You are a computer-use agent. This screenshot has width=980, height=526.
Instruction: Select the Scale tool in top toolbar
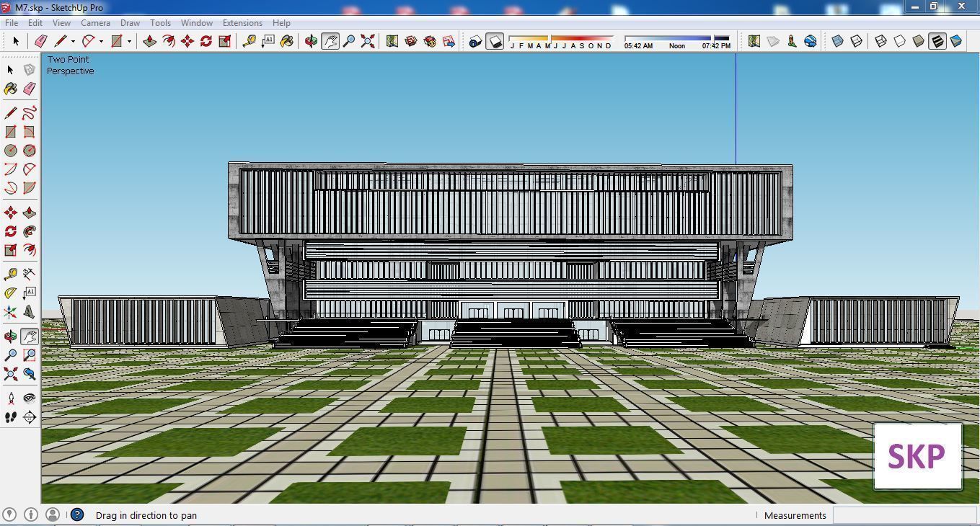point(225,41)
